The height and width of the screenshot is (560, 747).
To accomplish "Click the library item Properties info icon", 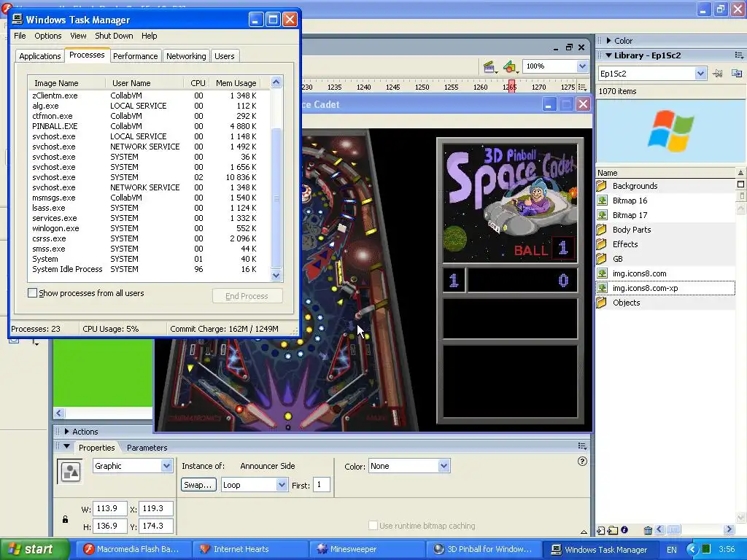I will [624, 529].
